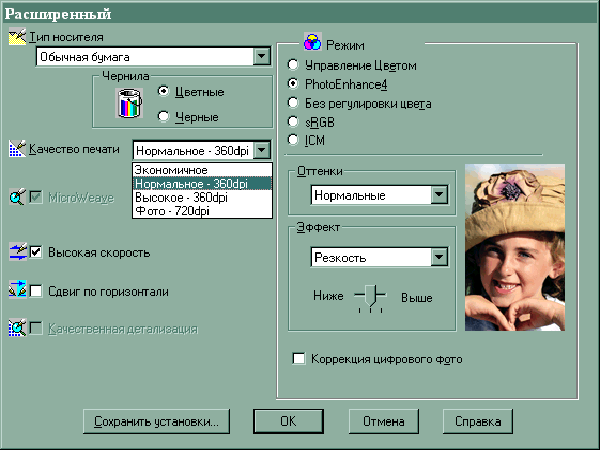Click the print quality icon beside Качество печати

pos(17,149)
